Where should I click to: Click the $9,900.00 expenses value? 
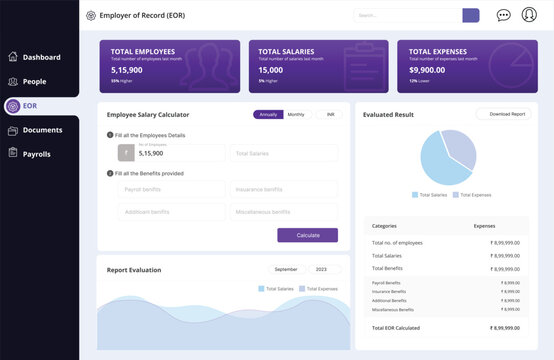pos(427,70)
